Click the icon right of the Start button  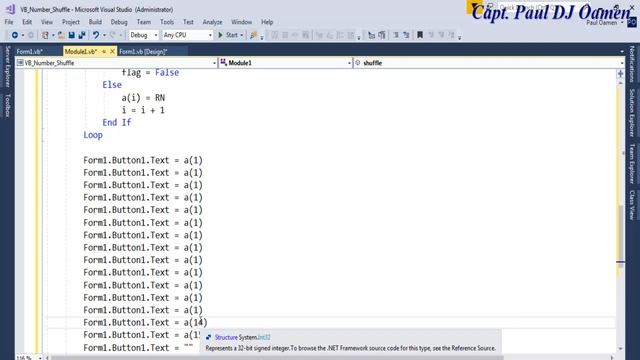point(253,35)
